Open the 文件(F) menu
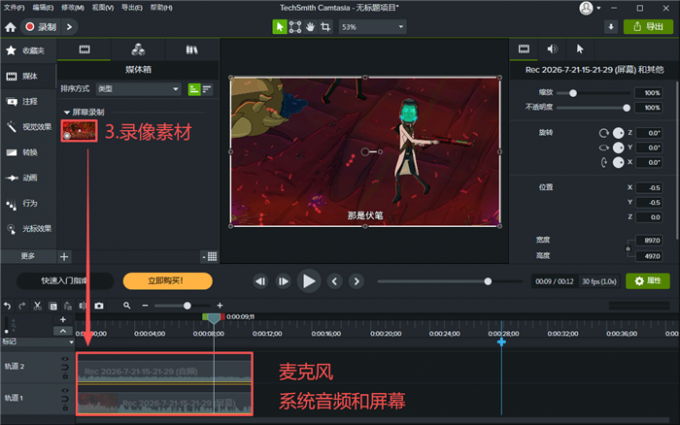The height and width of the screenshot is (425, 680). (x=14, y=8)
